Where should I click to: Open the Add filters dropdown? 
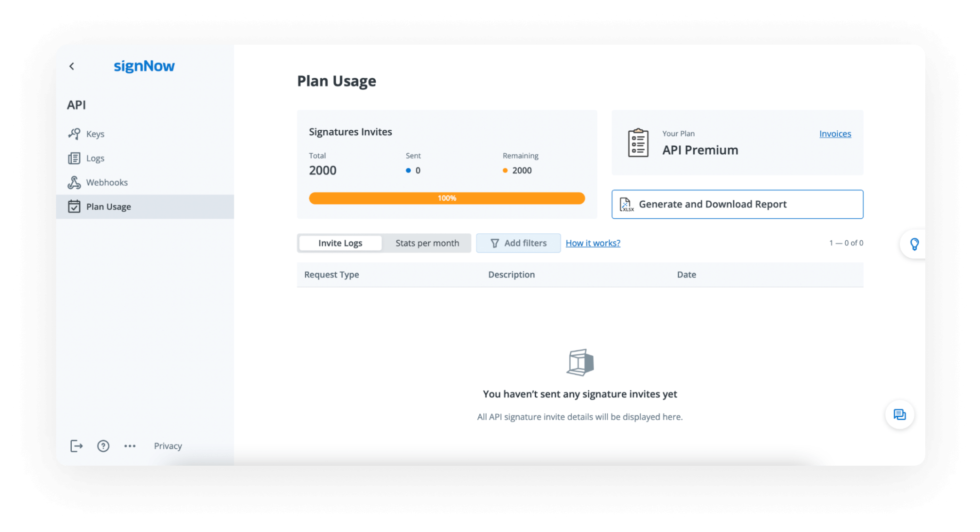518,243
